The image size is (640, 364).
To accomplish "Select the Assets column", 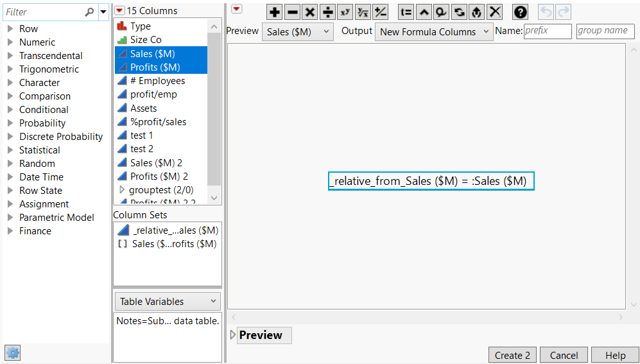I will pyautogui.click(x=161, y=108).
